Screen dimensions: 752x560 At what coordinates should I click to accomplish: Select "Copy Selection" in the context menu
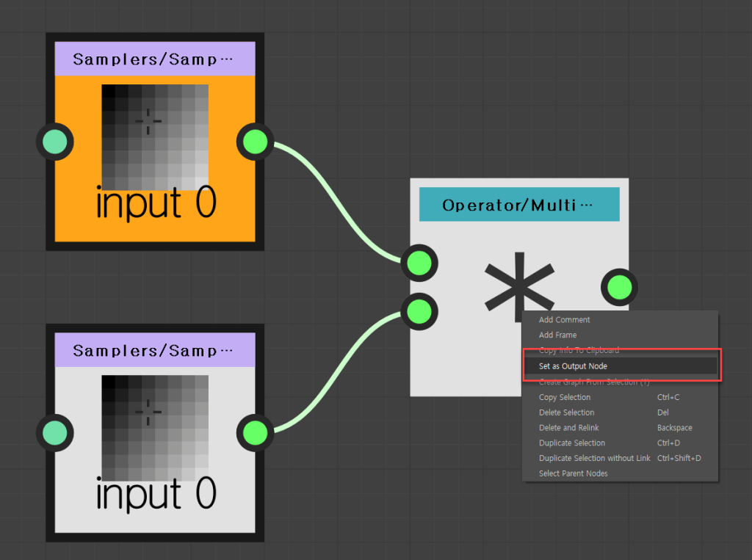(565, 397)
